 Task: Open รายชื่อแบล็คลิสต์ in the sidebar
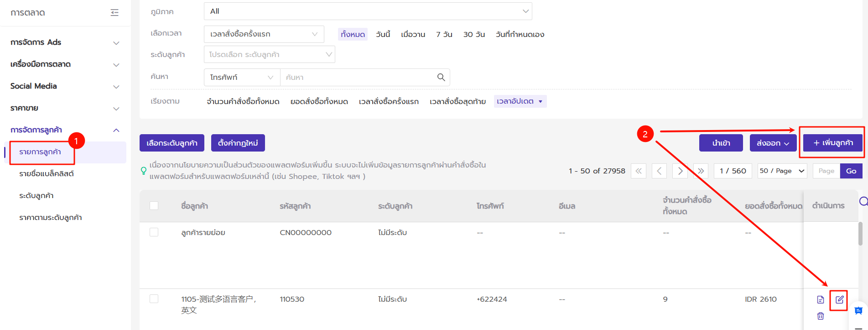(x=47, y=174)
